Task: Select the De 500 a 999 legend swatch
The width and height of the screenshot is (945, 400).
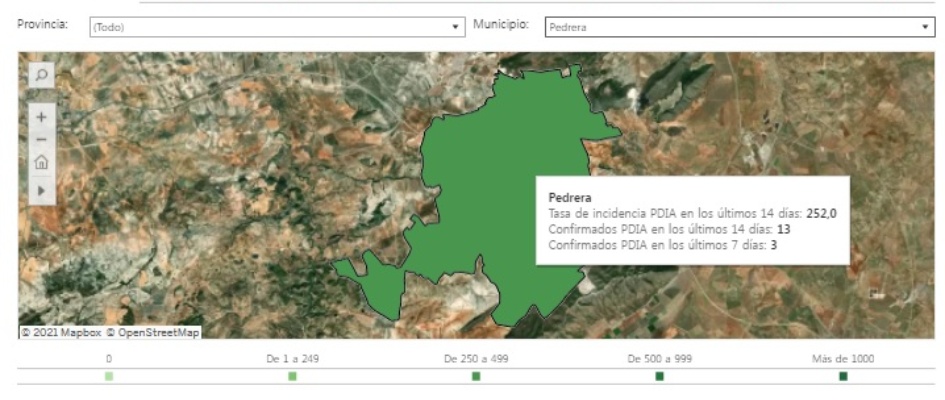Action: pos(659,376)
